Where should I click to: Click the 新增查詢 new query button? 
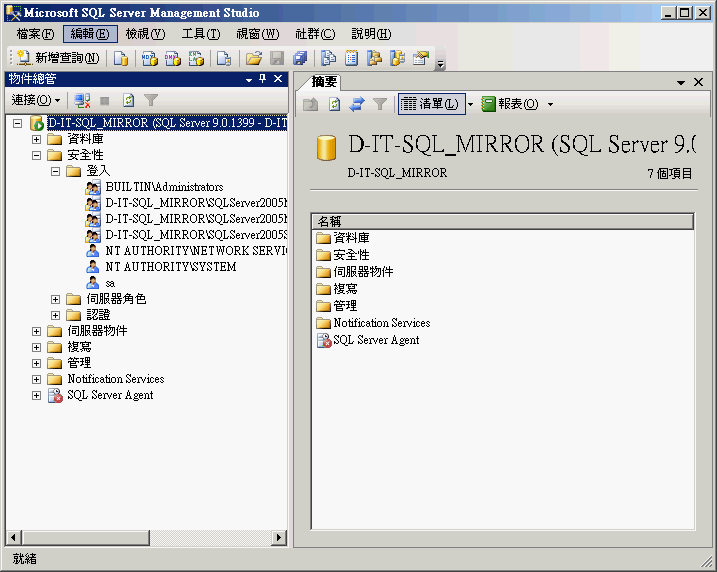pos(58,58)
